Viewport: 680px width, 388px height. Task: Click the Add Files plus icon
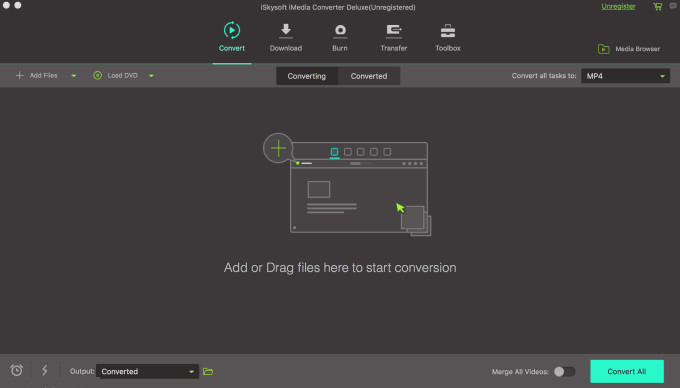click(x=20, y=75)
